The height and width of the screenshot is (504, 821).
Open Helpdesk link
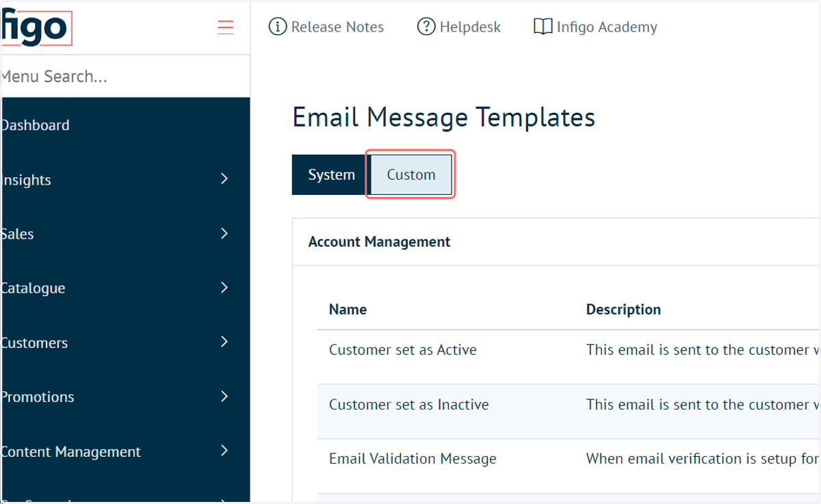tap(470, 27)
